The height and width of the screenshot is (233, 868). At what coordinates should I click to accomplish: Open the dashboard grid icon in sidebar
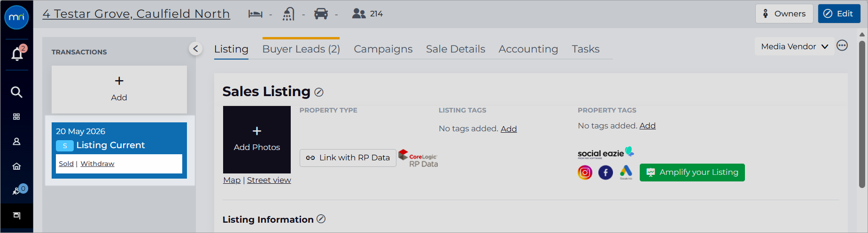(16, 117)
